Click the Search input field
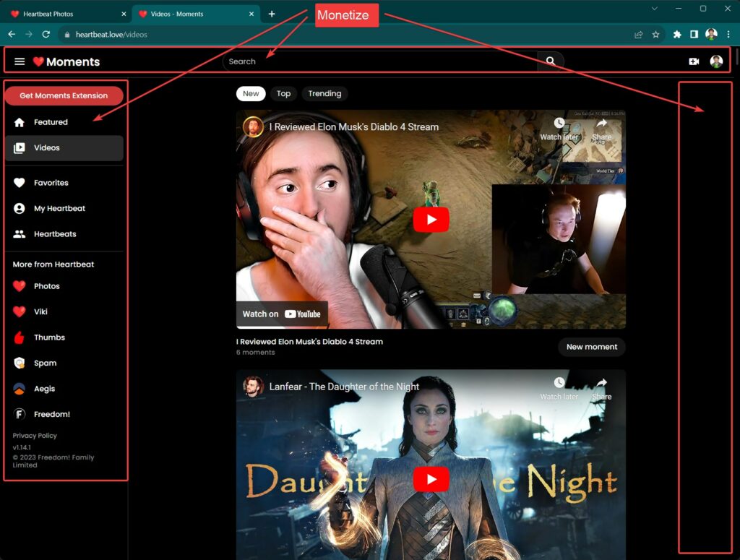The width and height of the screenshot is (740, 560). point(380,61)
